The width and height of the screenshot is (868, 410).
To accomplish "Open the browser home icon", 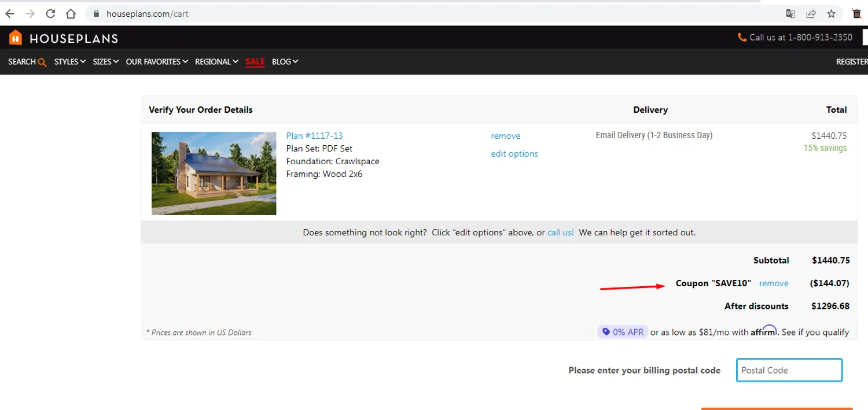I will tap(71, 14).
